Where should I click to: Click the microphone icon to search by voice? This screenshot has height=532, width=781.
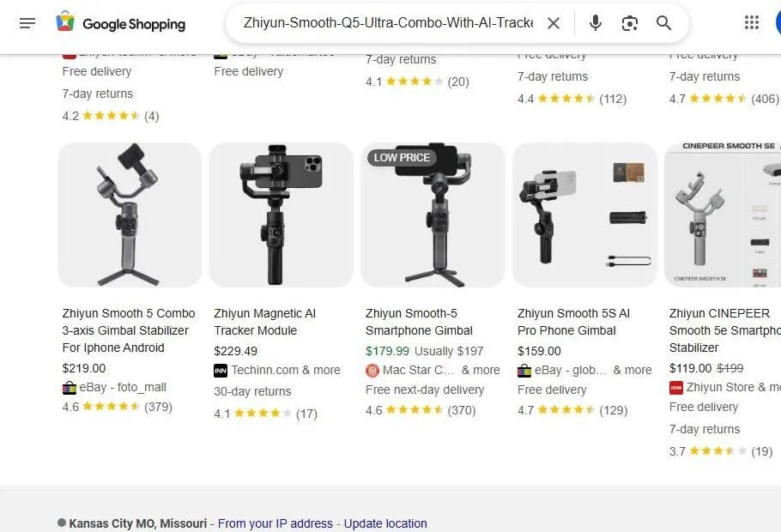point(595,23)
